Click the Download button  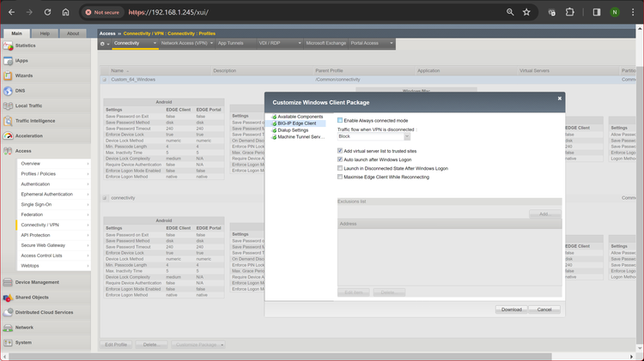click(510, 310)
